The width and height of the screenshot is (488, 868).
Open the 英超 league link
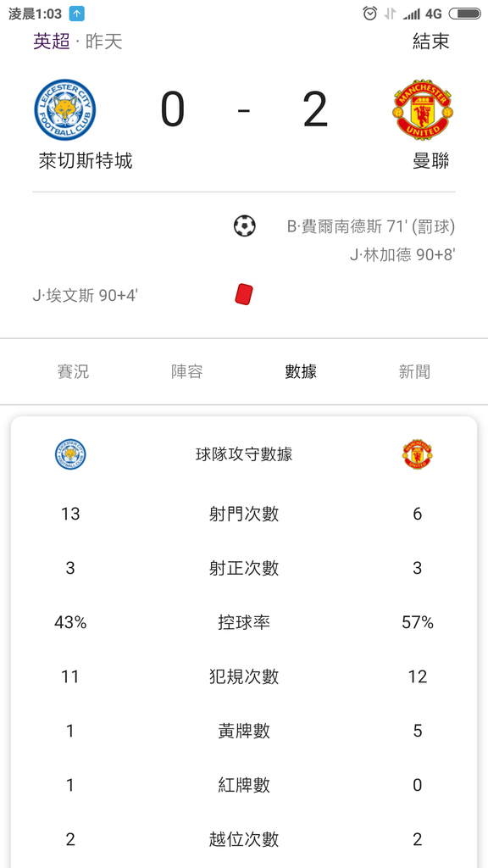click(x=52, y=42)
